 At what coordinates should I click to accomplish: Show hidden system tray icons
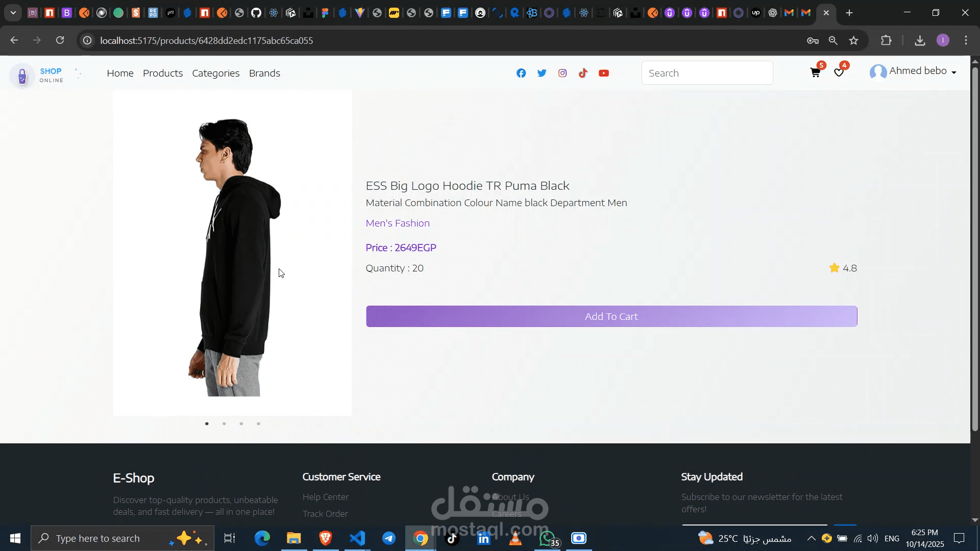tap(811, 538)
